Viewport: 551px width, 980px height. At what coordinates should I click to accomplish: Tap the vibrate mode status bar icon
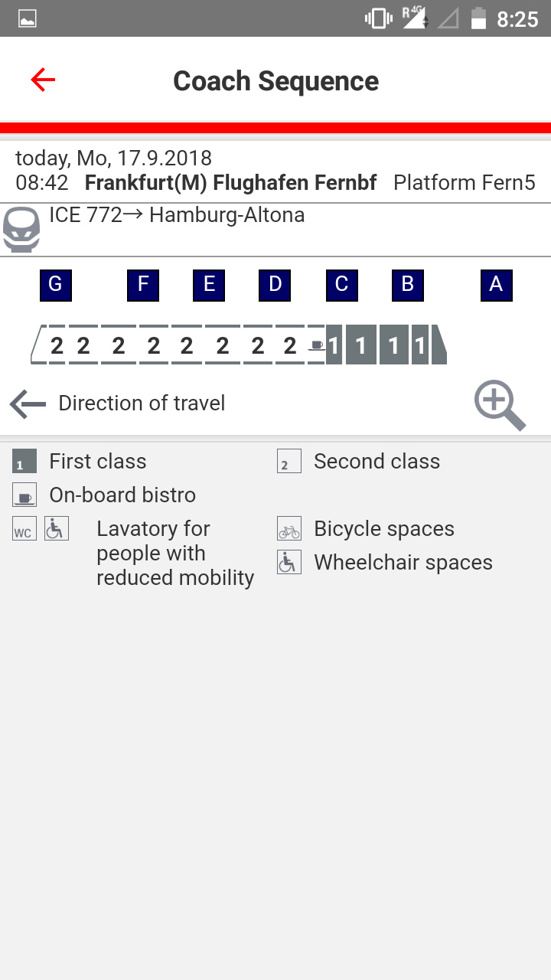(378, 19)
